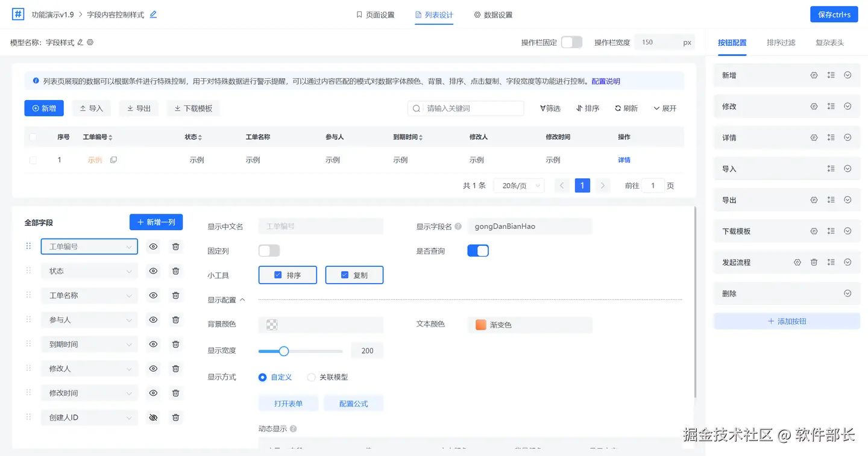Click the 请输入关键词 search field
Viewport: 868px width, 456px height.
[x=466, y=108]
